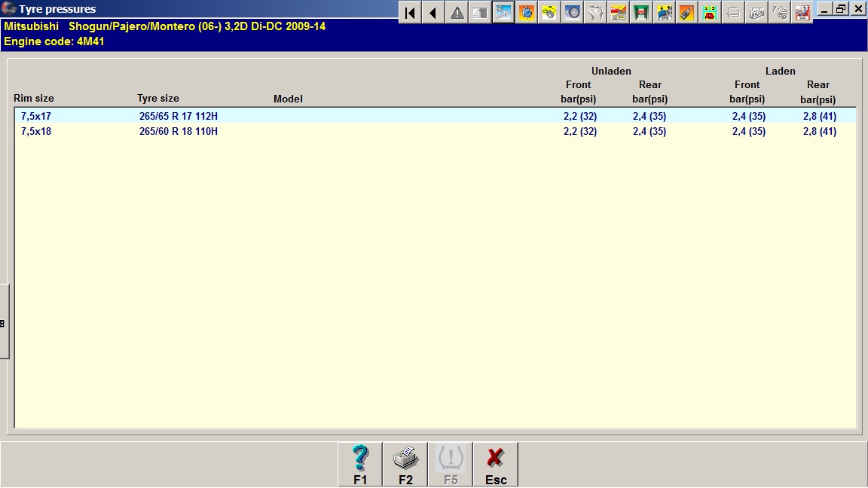Open the warning triangle icon in toolbar

pos(457,12)
